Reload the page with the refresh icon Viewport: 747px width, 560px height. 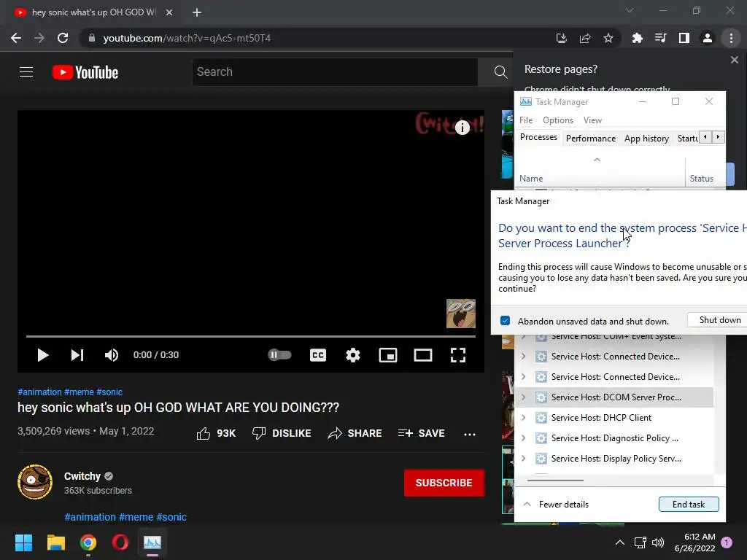pos(63,38)
